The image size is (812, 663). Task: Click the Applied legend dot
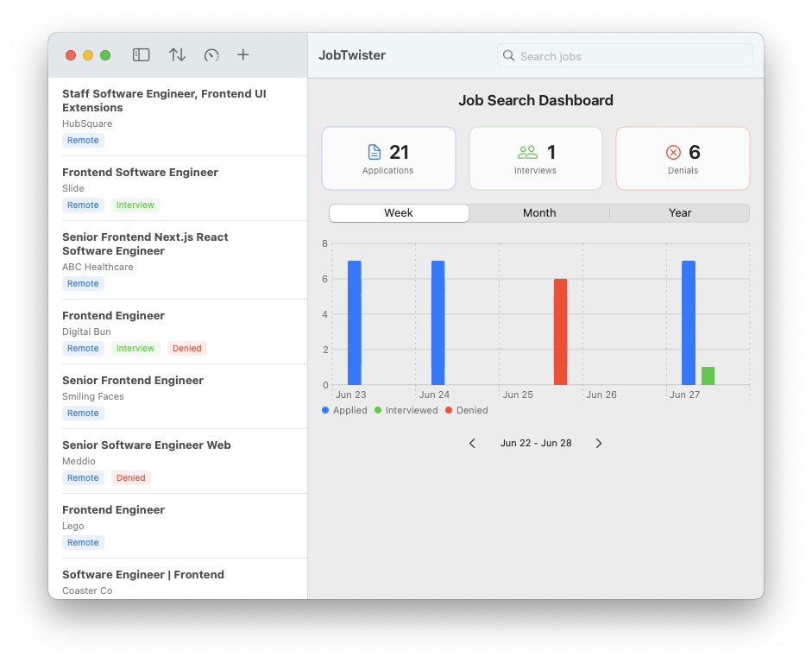pyautogui.click(x=325, y=410)
